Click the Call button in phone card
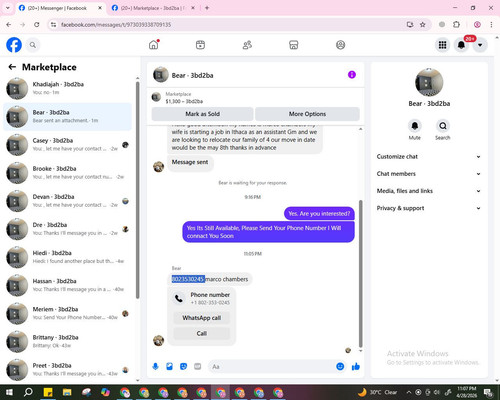The width and height of the screenshot is (500, 400). (x=202, y=333)
